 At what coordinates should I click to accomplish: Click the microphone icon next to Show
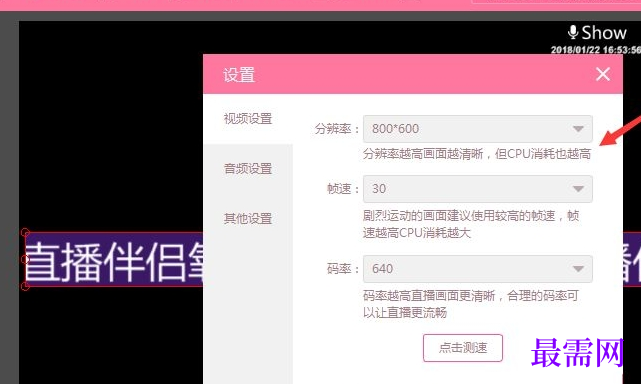pyautogui.click(x=573, y=32)
